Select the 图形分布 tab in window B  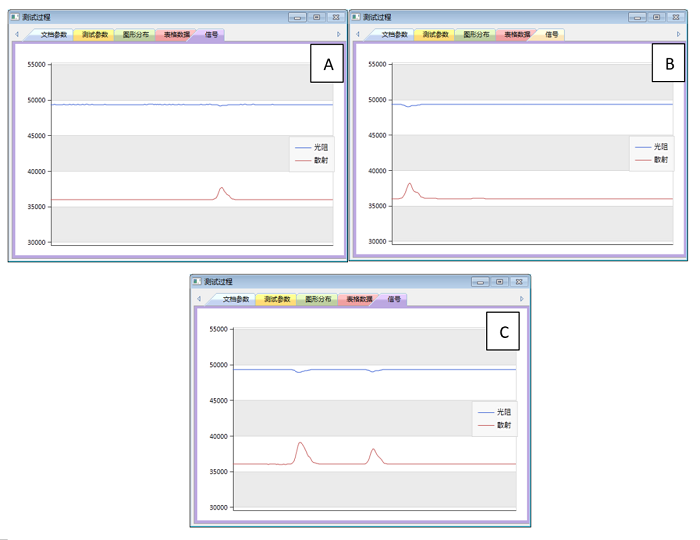pyautogui.click(x=476, y=34)
